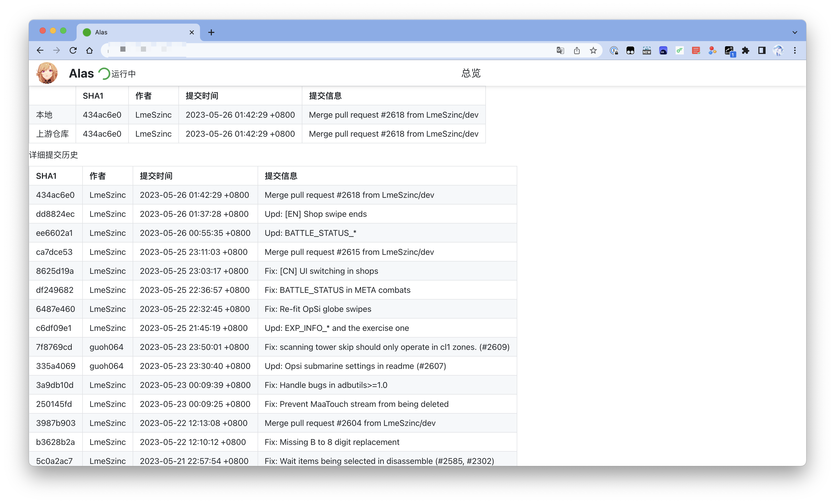Click the 总览 navigation menu item
This screenshot has width=835, height=504.
[471, 73]
